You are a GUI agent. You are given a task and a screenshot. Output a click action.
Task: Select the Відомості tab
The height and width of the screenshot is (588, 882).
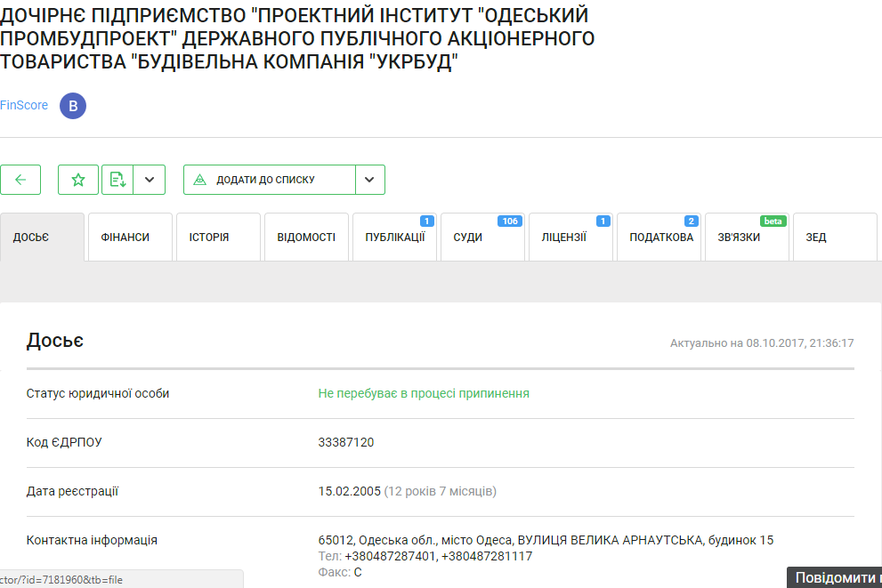(x=306, y=238)
